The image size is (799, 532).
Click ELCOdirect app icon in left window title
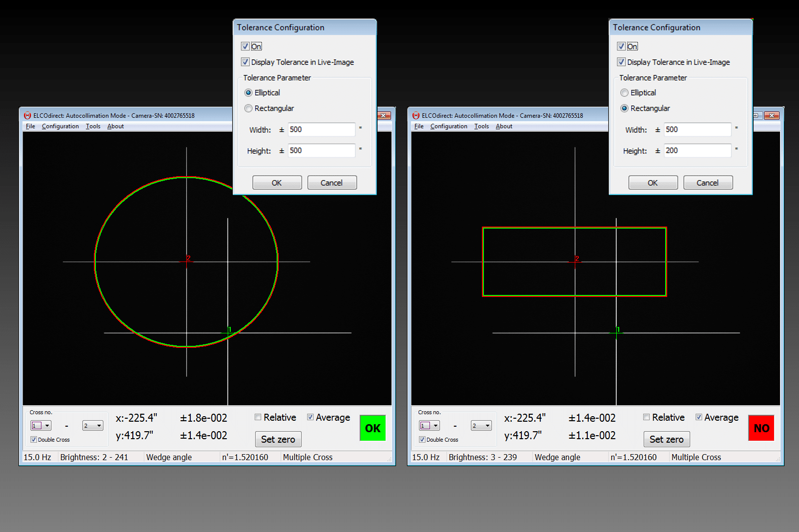27,115
